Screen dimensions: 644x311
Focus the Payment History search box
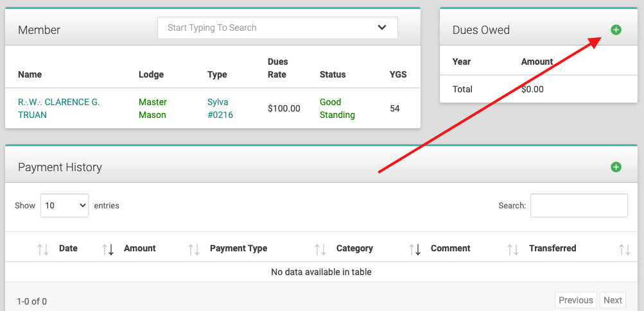[579, 206]
